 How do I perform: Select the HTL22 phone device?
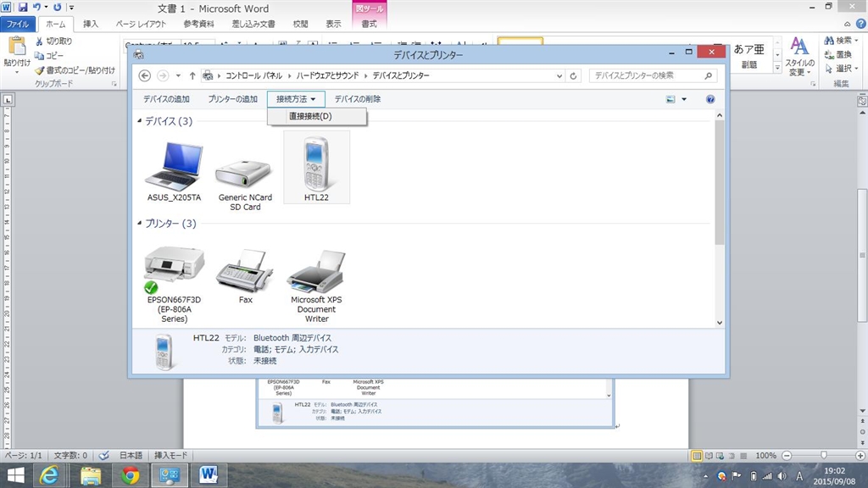point(316,168)
